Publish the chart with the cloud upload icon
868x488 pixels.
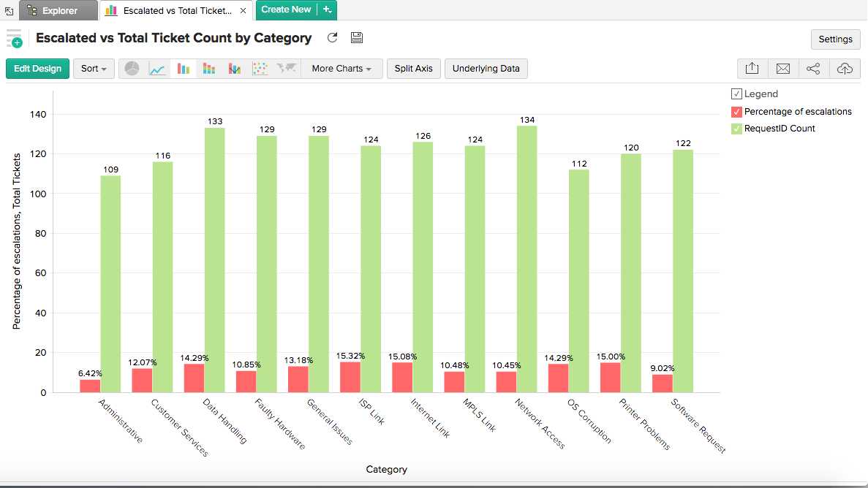pyautogui.click(x=845, y=68)
